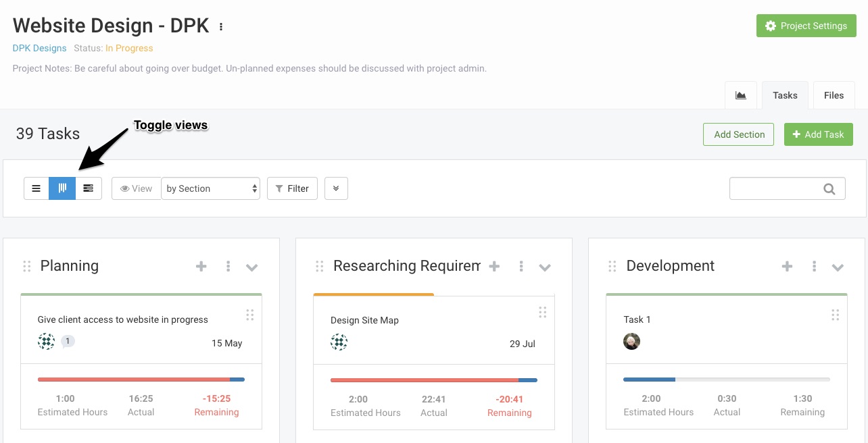Click the drag handle on the Design Site Map card
This screenshot has width=868, height=443.
pos(543,312)
